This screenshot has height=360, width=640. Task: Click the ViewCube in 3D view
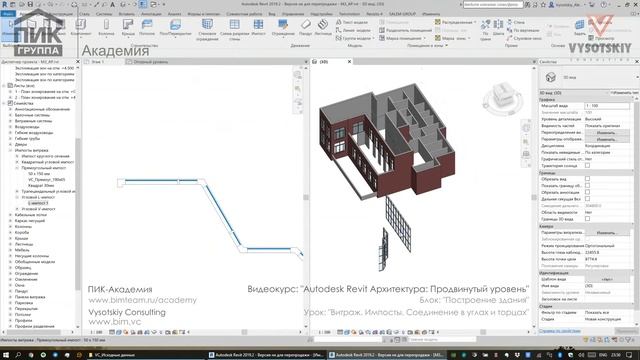pos(502,96)
